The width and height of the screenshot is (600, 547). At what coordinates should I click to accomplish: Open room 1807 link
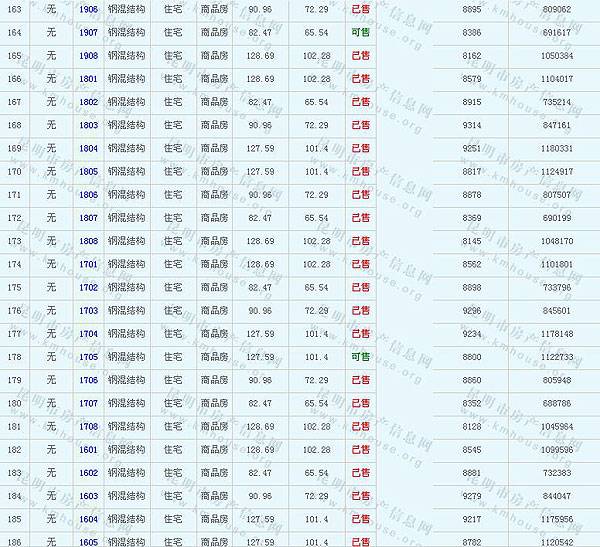88,217
